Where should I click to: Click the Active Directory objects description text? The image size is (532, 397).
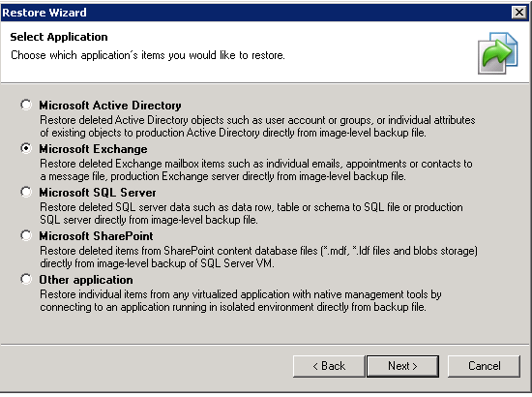click(257, 126)
